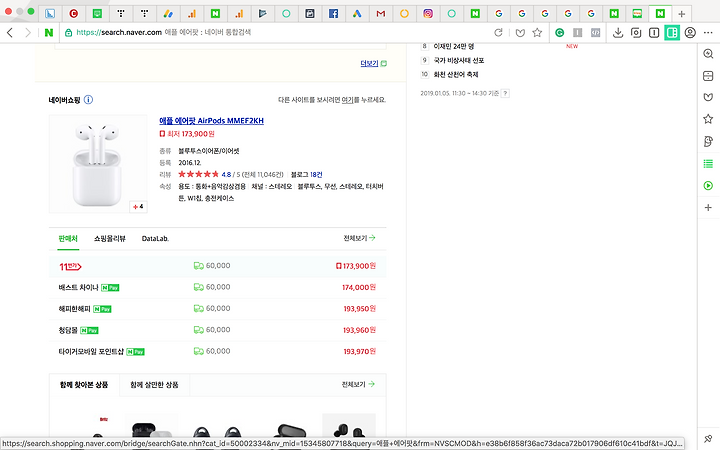Viewport: 720px width, 450px height.
Task: Toggle the sidebar panel button
Action: (x=672, y=33)
